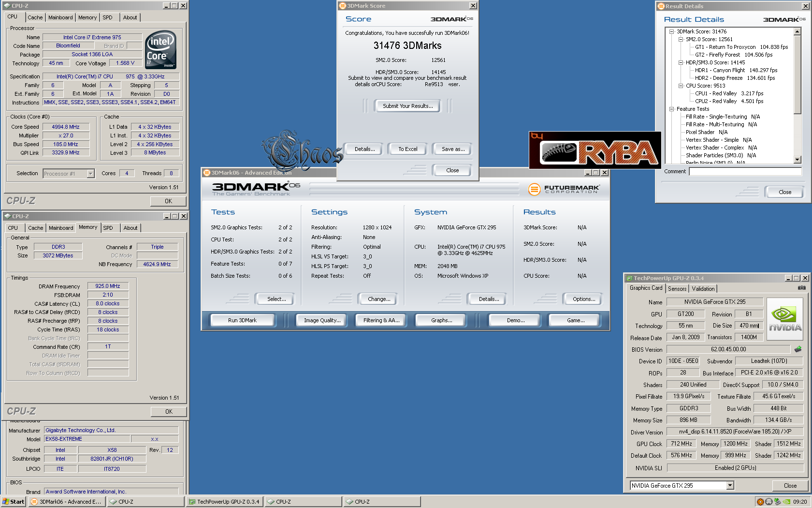Click Details under System
Viewport: 812px width, 508px height.
point(488,299)
